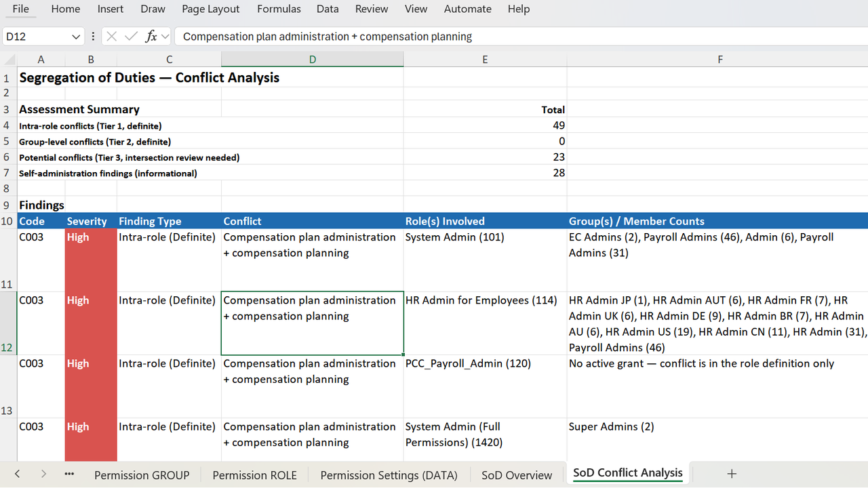Select the 'Super Admins (2)' cell
The width and height of the screenshot is (868, 488).
[x=717, y=440]
